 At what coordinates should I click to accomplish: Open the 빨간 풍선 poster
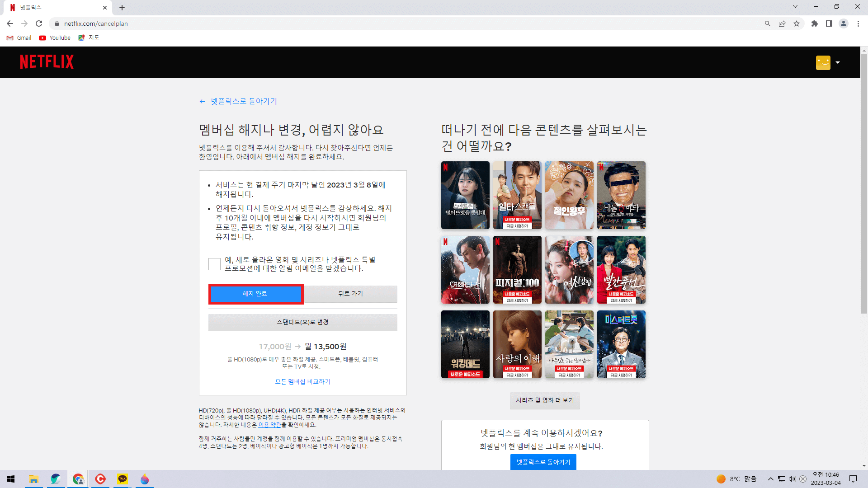click(621, 270)
